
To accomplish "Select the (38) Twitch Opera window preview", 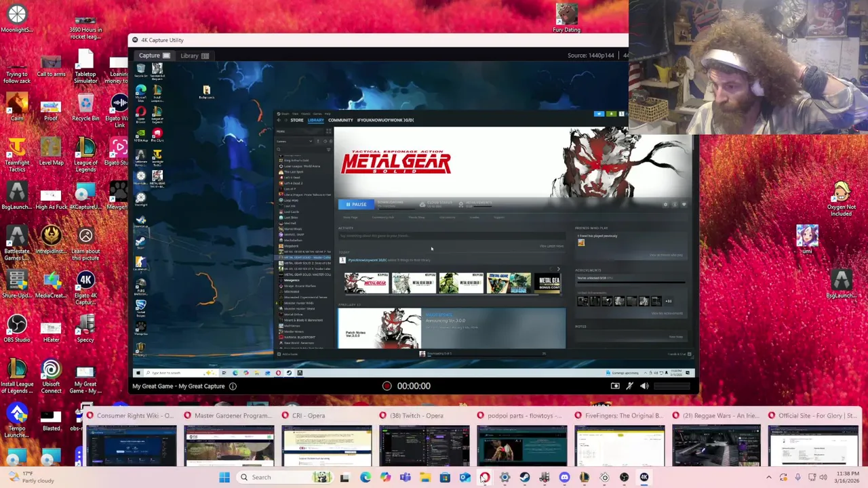I will click(425, 439).
